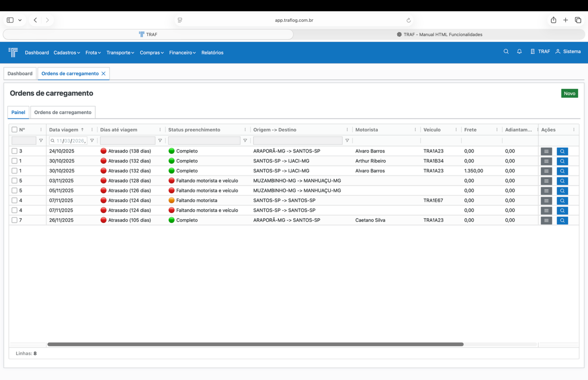Expand the Financeiro menu

click(182, 53)
